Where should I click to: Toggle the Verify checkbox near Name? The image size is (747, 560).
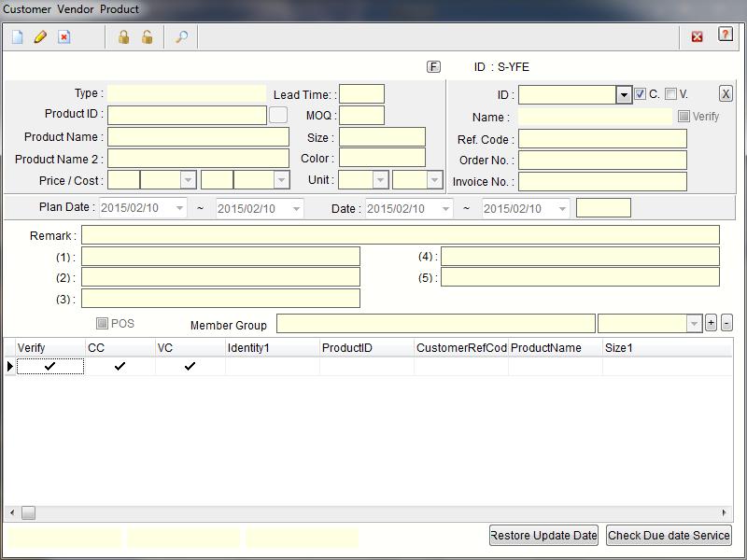(x=684, y=116)
